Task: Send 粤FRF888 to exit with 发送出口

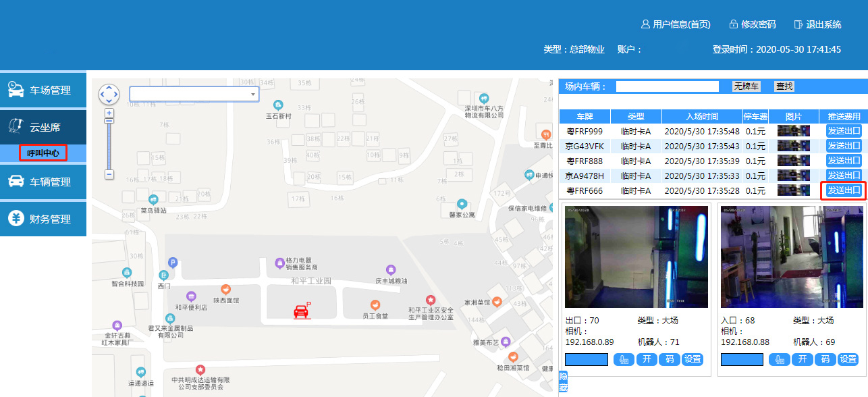Action: pos(844,161)
